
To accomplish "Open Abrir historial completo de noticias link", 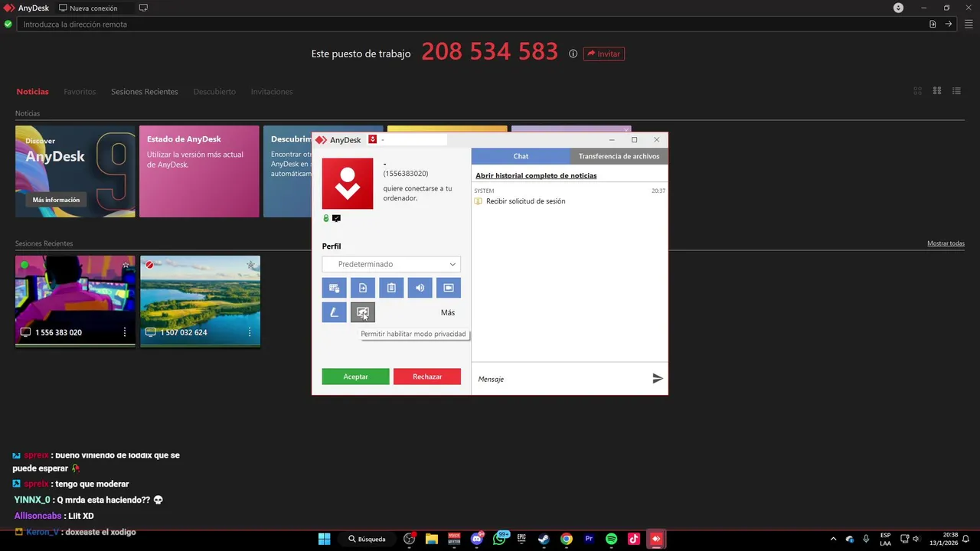I will pos(536,176).
